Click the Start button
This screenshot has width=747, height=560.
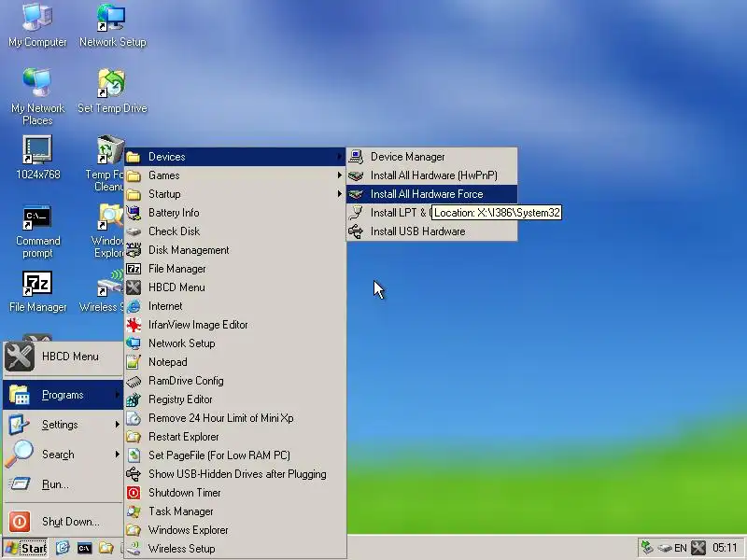(25, 548)
